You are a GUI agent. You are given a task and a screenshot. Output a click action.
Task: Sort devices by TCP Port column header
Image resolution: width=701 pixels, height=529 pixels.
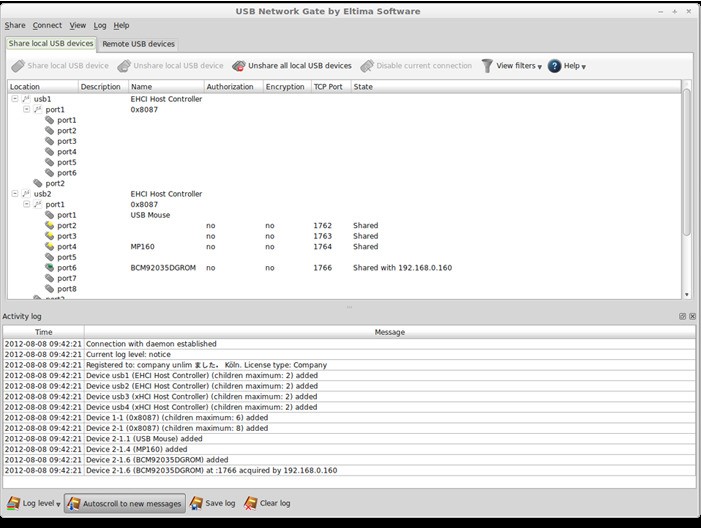pos(329,87)
